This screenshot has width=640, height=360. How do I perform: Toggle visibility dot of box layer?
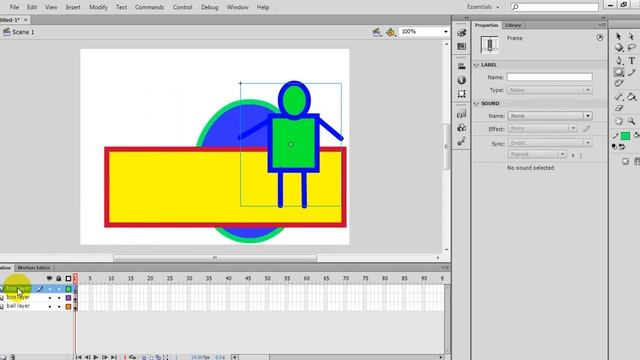click(50, 298)
